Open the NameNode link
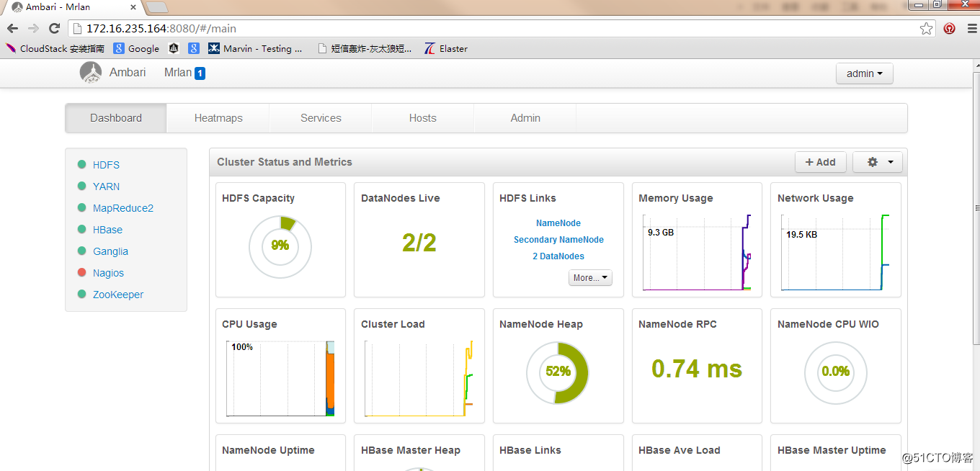Image resolution: width=980 pixels, height=471 pixels. [x=558, y=223]
